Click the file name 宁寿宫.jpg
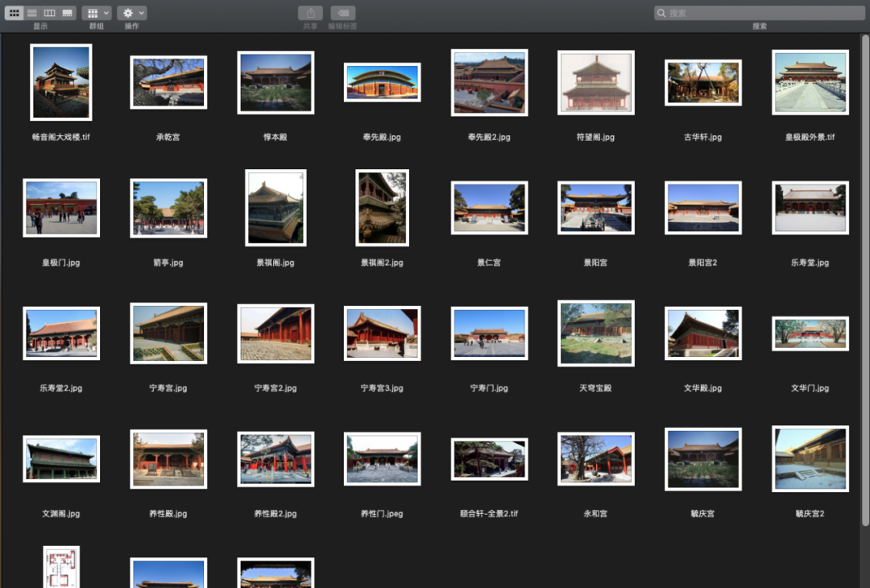The image size is (870, 588). point(168,387)
